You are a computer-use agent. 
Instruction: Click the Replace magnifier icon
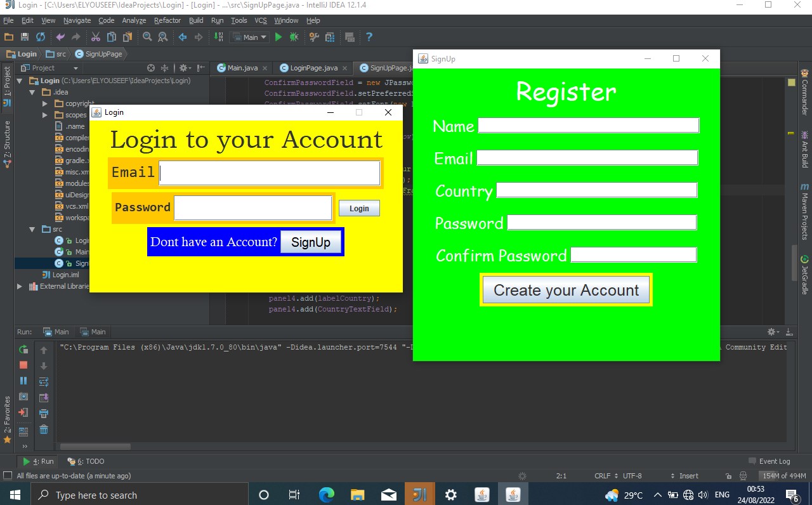163,37
